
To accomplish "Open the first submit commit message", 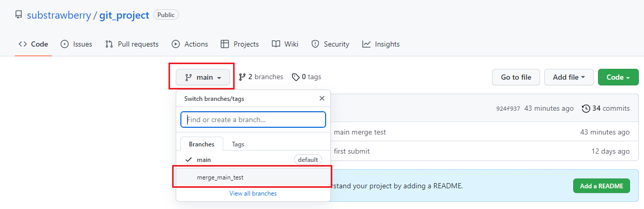I will click(x=351, y=151).
